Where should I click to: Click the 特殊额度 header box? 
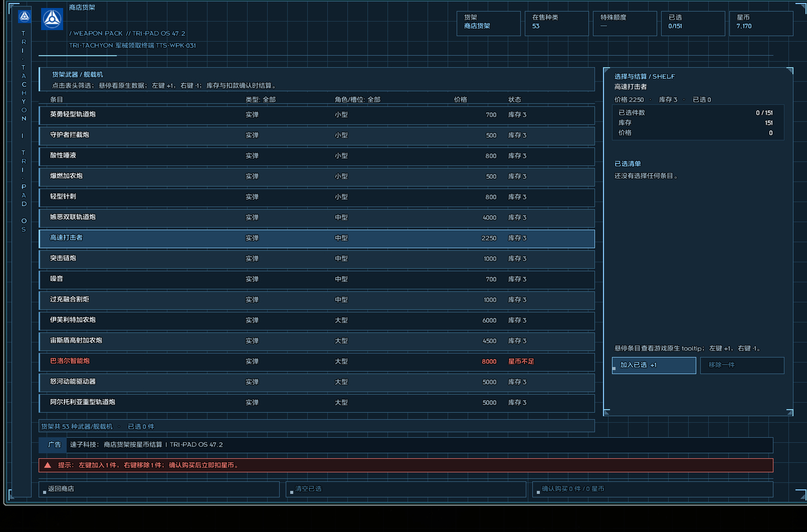click(x=625, y=24)
